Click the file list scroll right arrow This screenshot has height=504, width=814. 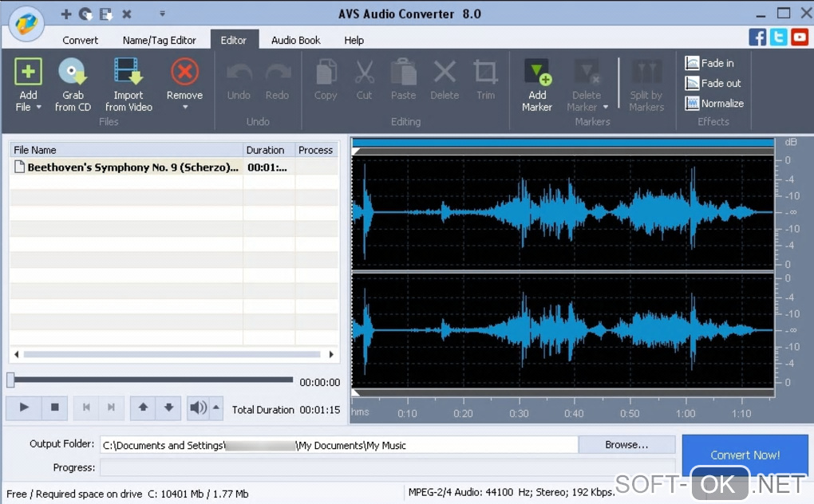331,355
